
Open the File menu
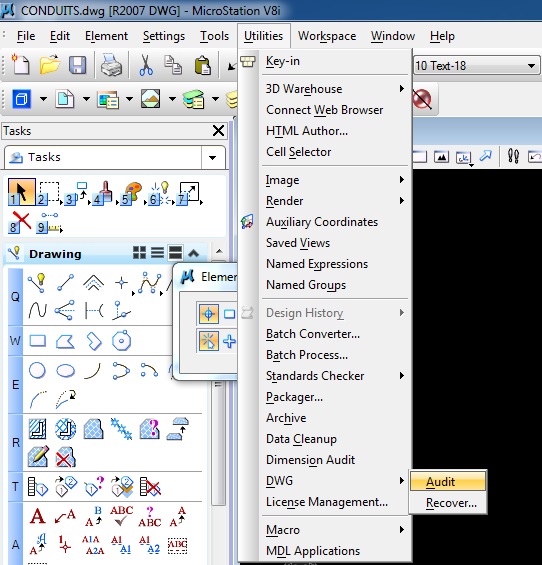[x=26, y=36]
